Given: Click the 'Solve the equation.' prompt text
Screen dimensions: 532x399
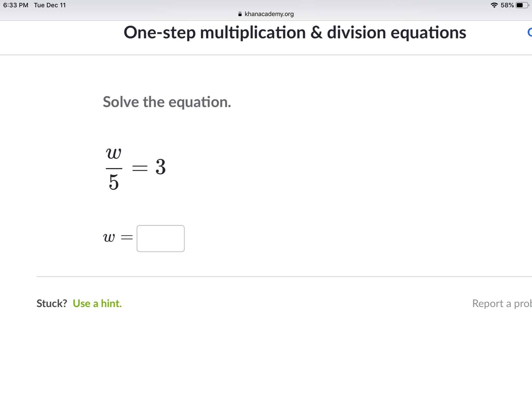Looking at the screenshot, I should coord(167,102).
